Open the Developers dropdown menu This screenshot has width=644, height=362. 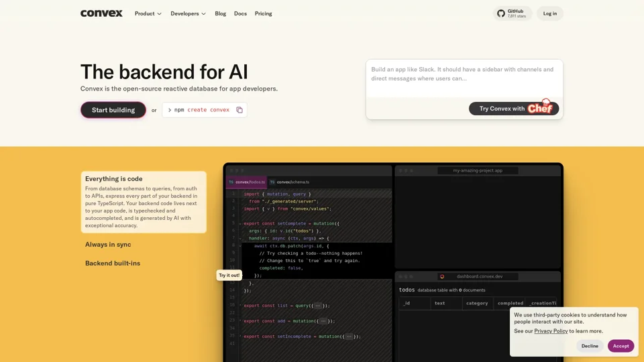188,13
